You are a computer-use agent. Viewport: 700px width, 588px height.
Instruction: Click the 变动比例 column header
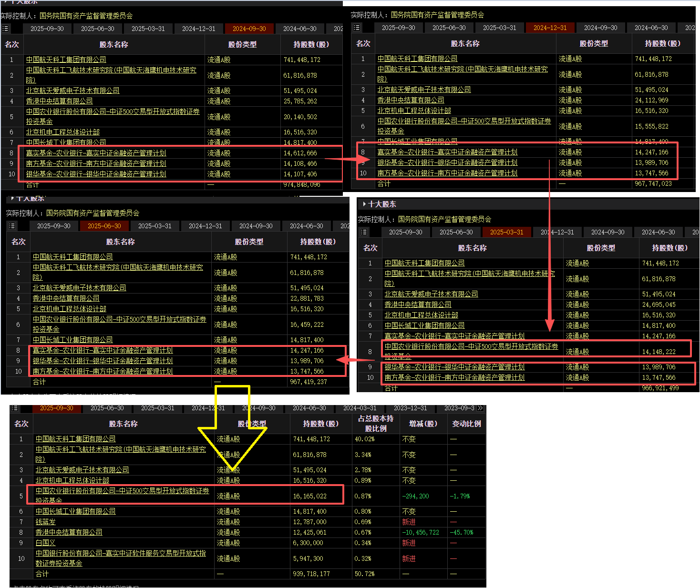(x=466, y=424)
